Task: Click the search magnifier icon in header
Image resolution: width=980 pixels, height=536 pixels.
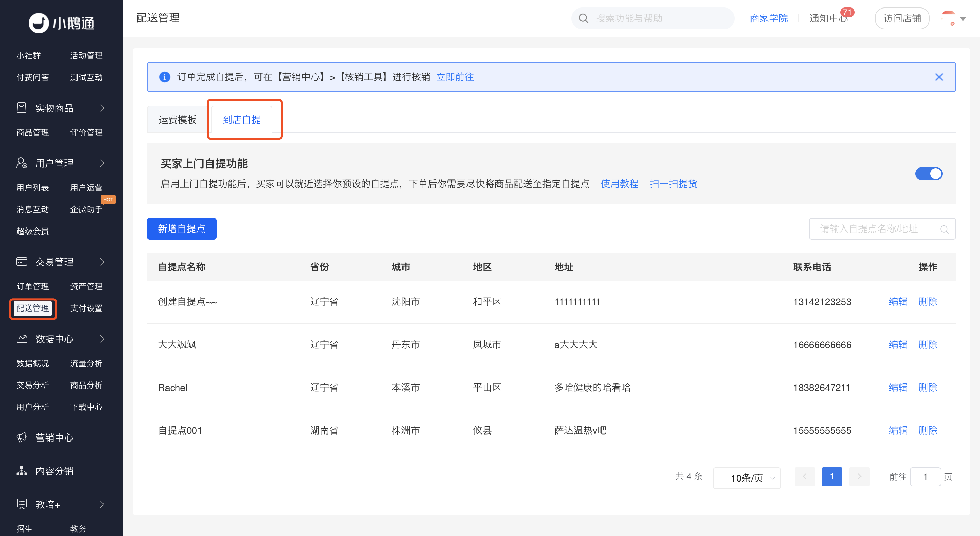Action: point(583,18)
